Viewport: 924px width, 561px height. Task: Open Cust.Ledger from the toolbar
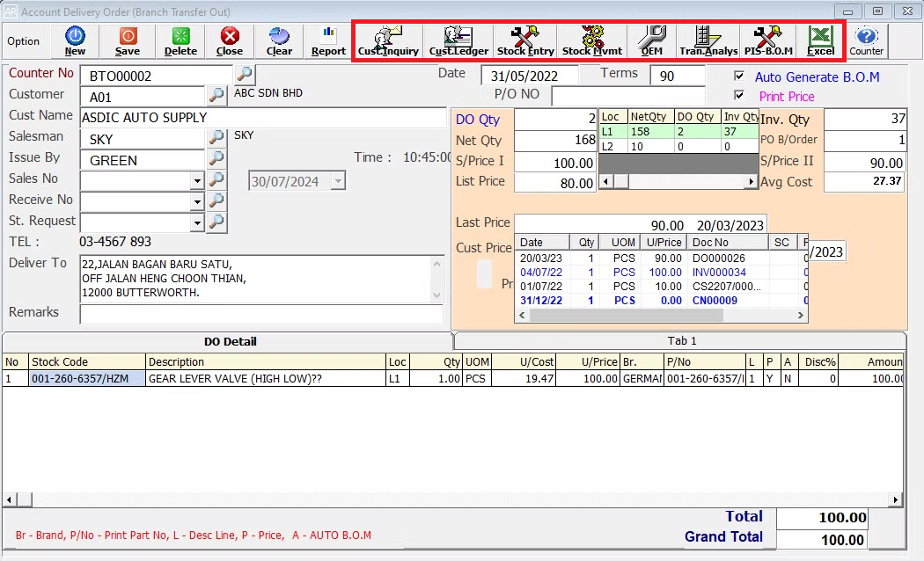point(458,41)
